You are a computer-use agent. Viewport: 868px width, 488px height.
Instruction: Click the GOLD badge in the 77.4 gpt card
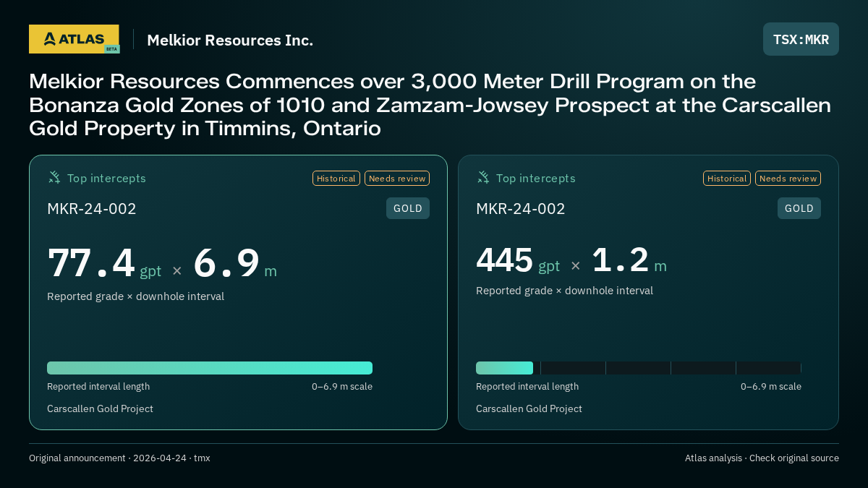(x=408, y=208)
